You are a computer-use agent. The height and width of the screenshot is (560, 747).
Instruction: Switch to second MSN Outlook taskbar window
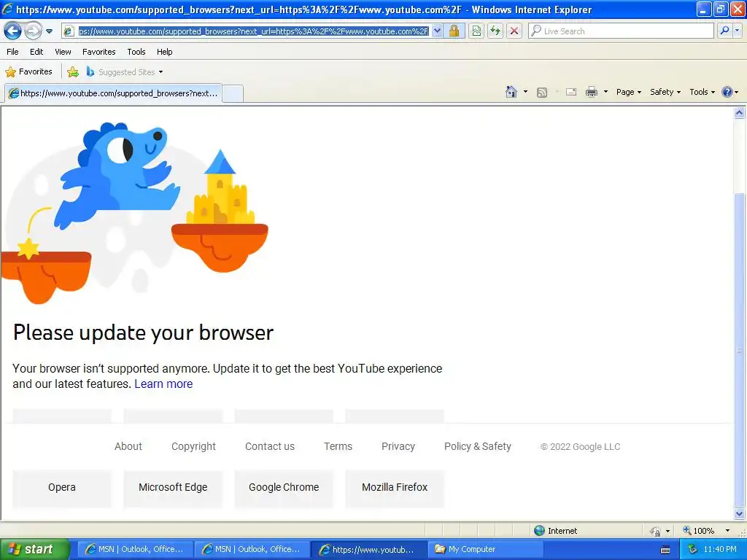click(252, 549)
